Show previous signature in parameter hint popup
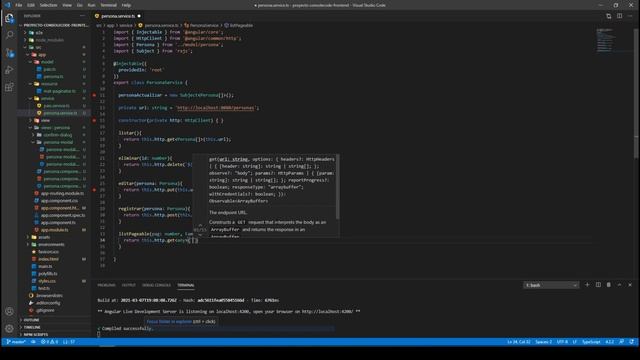Viewport: 640px width, 360px height. (x=200, y=224)
